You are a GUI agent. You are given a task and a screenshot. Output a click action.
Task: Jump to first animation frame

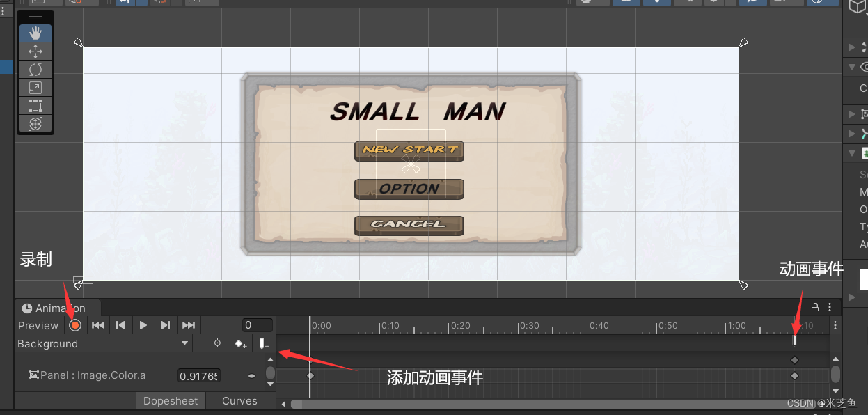coord(98,325)
